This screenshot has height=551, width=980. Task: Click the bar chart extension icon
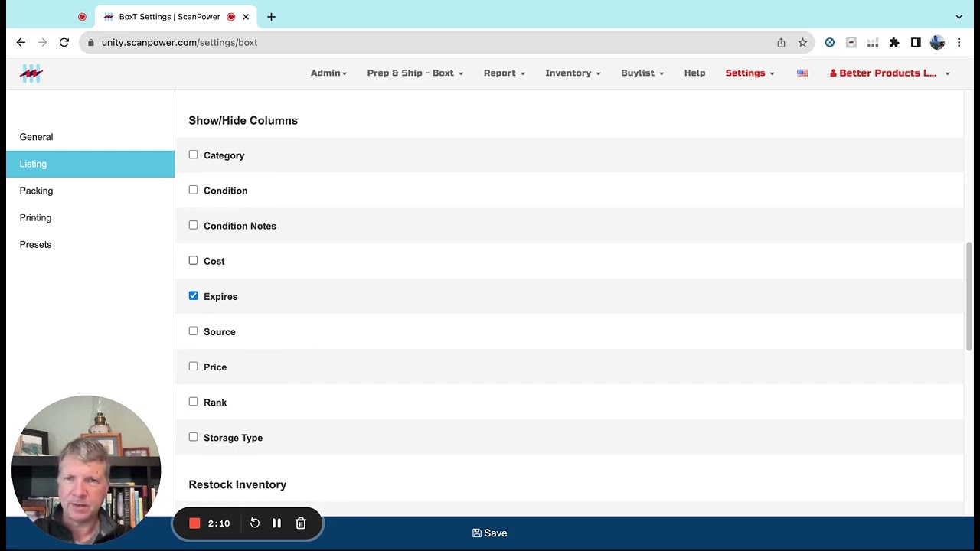coord(873,43)
